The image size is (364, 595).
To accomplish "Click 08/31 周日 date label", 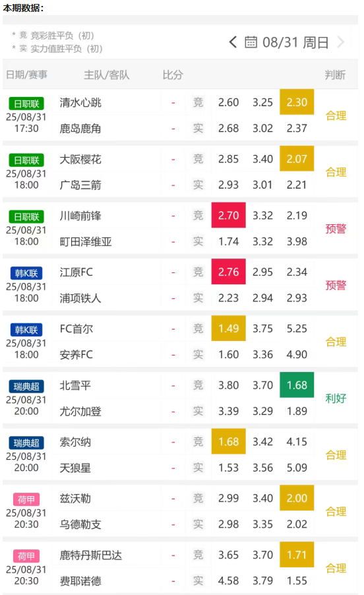I will coord(295,42).
